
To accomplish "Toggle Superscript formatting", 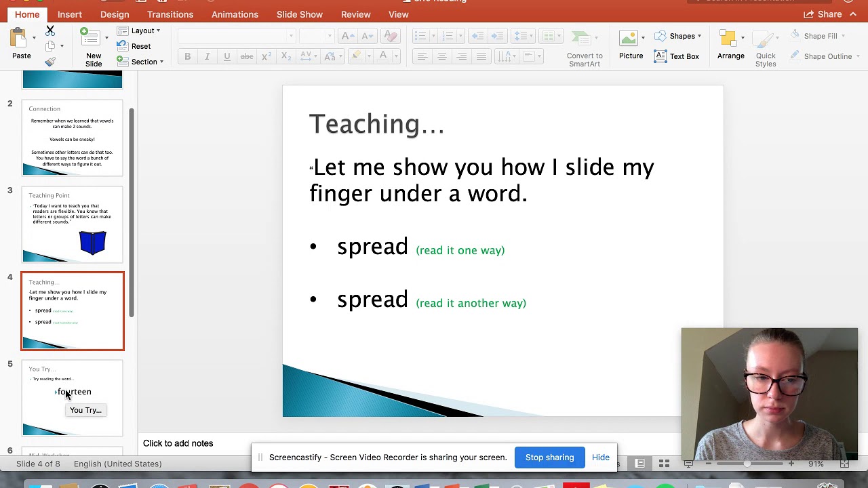I will pos(267,56).
